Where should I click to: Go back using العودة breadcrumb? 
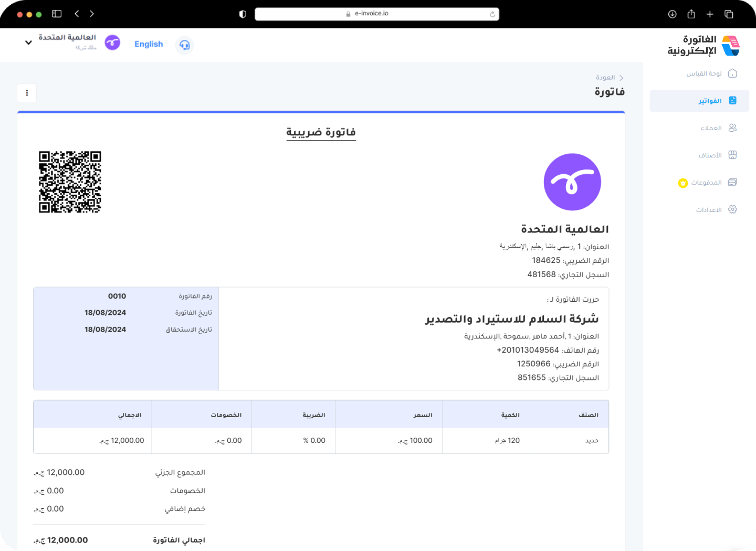click(605, 77)
